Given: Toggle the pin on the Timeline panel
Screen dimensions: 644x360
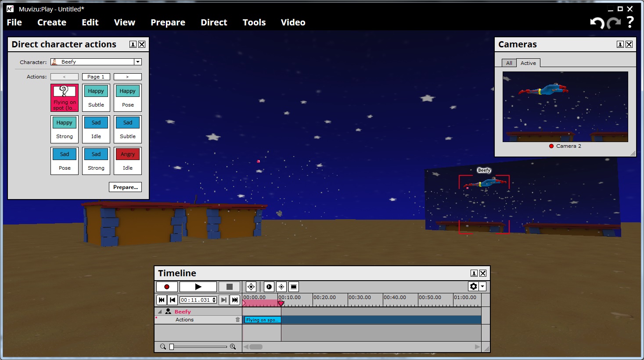Looking at the screenshot, I should point(474,273).
